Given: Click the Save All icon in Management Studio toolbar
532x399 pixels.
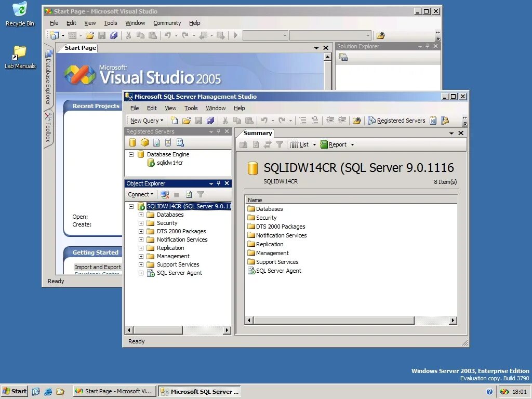Looking at the screenshot, I should (x=210, y=121).
